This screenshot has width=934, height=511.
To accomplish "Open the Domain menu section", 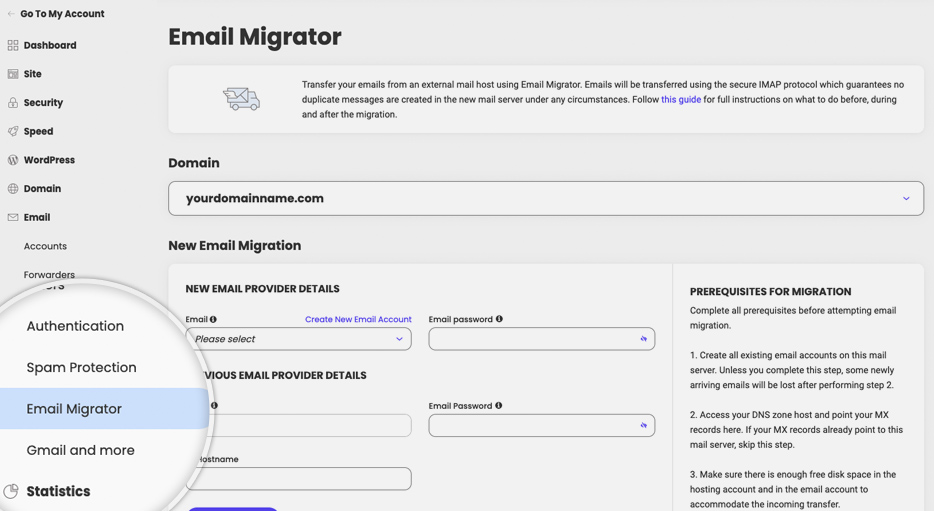I will 42,189.
